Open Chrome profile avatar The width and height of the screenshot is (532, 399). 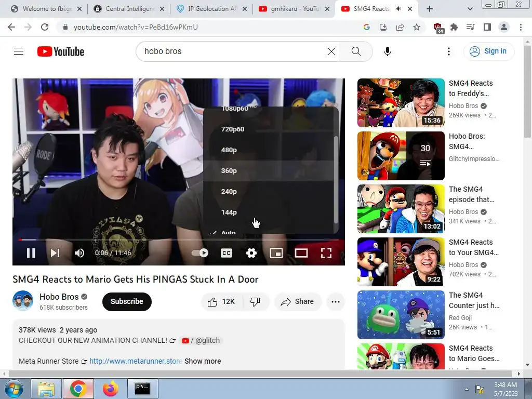(x=504, y=27)
